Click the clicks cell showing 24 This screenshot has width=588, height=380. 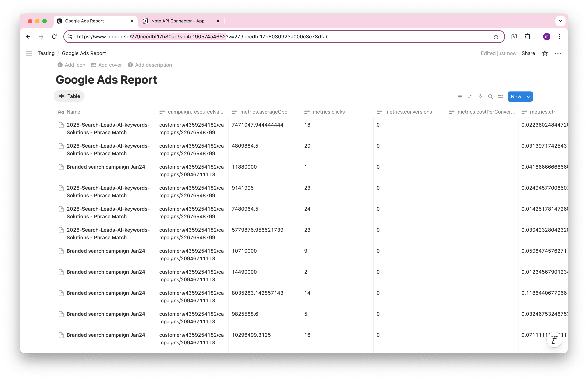(x=337, y=212)
